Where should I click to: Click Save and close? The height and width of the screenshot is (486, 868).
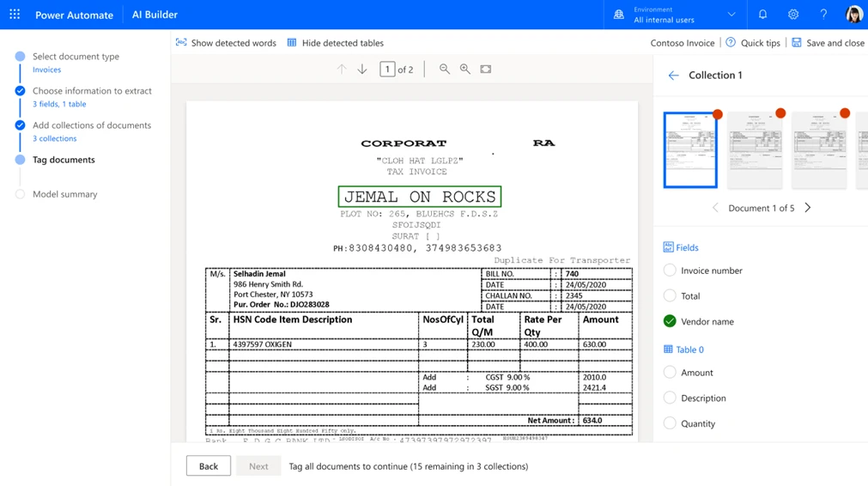tap(828, 43)
